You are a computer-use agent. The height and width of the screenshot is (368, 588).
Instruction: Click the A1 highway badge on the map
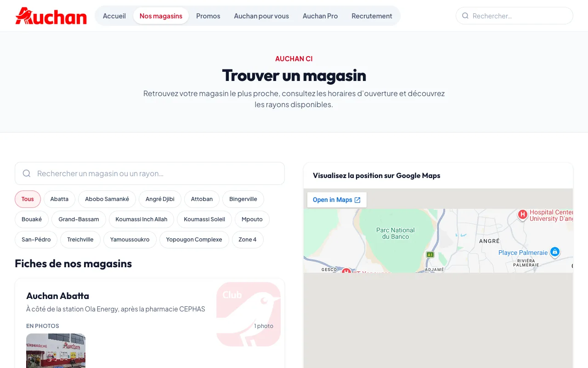point(430,254)
